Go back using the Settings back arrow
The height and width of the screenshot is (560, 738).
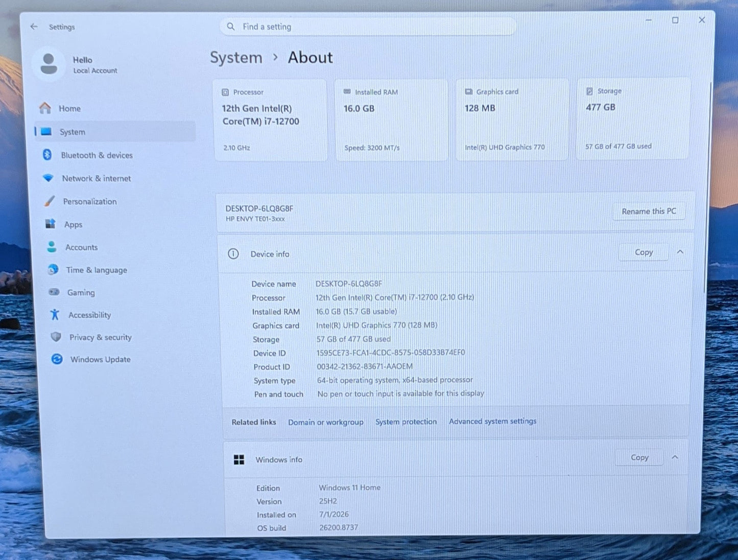pos(34,27)
